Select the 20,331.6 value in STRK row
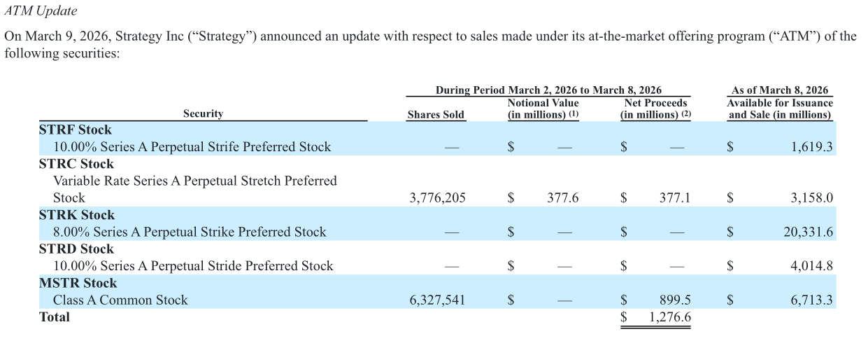The width and height of the screenshot is (868, 341). (808, 232)
